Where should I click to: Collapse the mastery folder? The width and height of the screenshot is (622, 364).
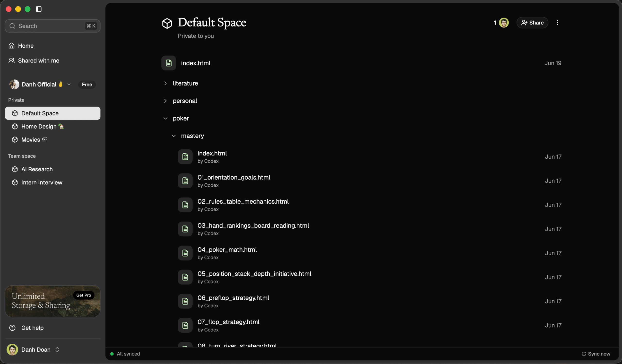174,136
